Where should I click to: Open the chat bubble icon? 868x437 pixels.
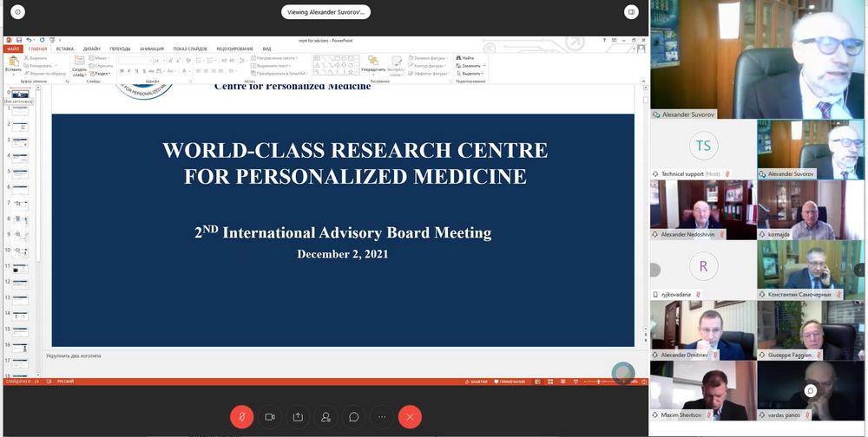(x=354, y=417)
